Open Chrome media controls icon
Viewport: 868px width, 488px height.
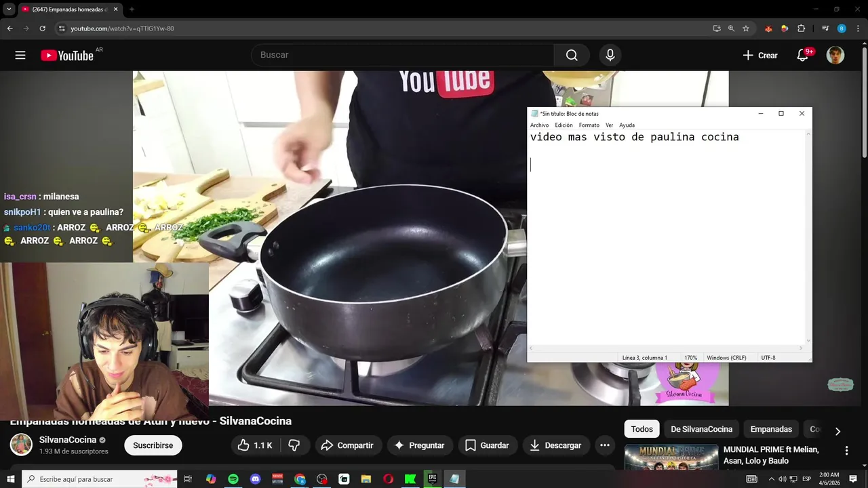(x=825, y=28)
